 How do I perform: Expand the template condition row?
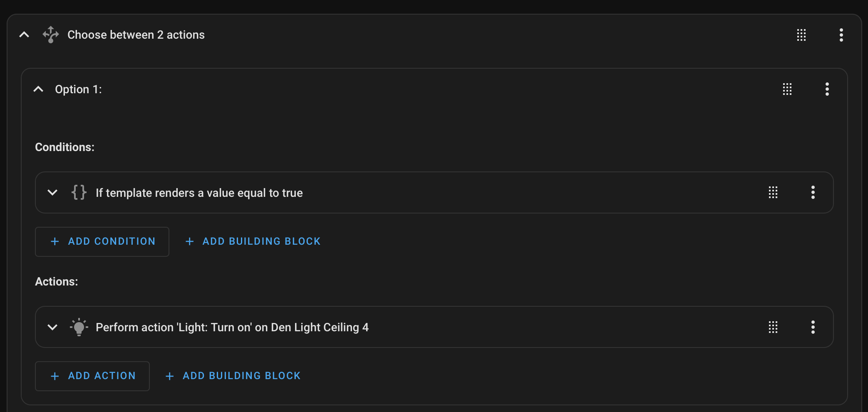tap(52, 193)
